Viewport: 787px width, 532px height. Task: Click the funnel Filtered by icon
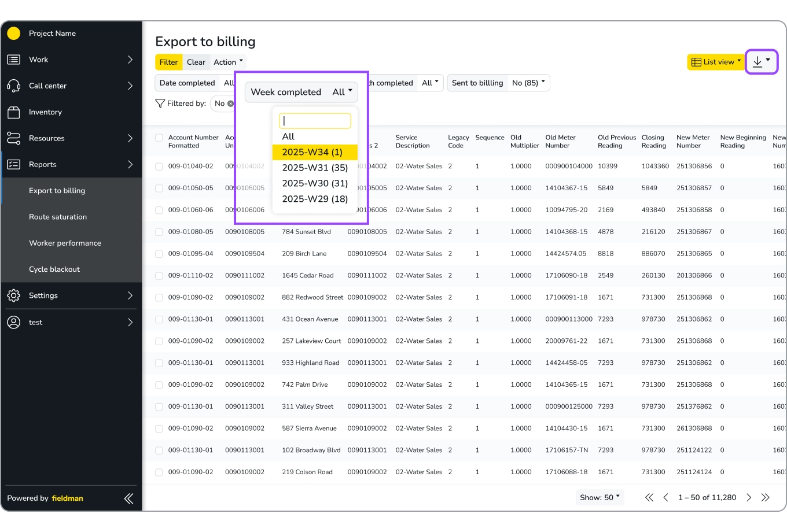160,104
